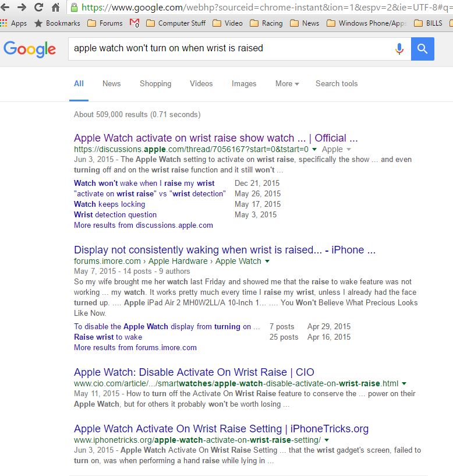This screenshot has width=453, height=476.
Task: Click the blue search magnifier button
Action: [422, 49]
